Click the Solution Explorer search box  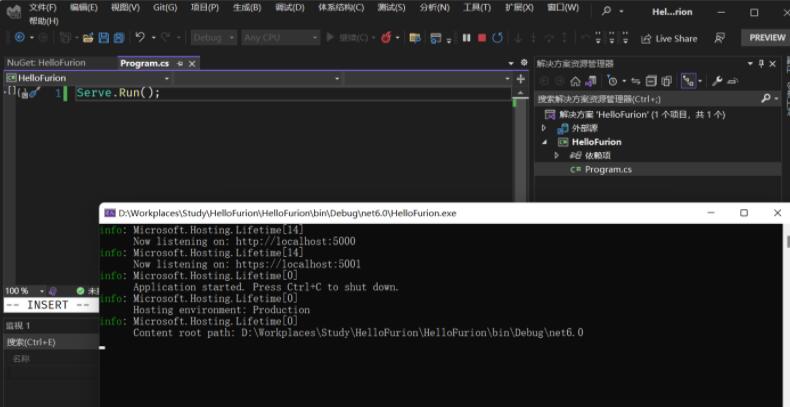pyautogui.click(x=645, y=99)
